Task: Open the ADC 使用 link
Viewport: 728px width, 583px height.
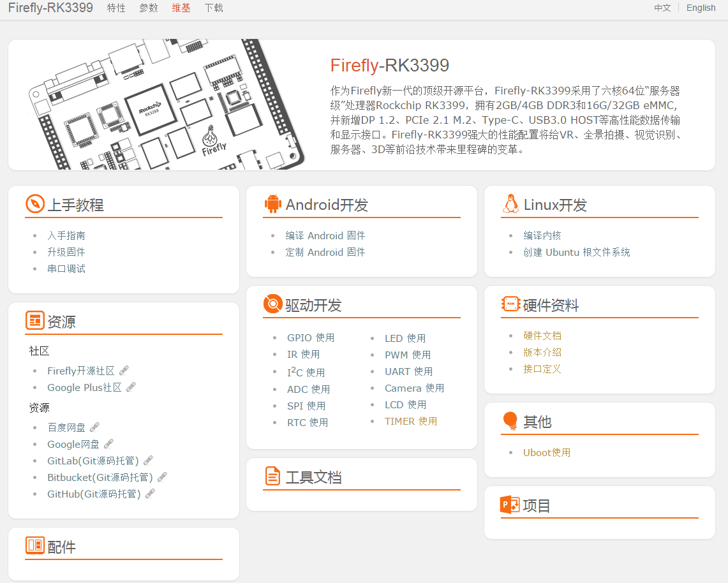Action: [x=309, y=389]
